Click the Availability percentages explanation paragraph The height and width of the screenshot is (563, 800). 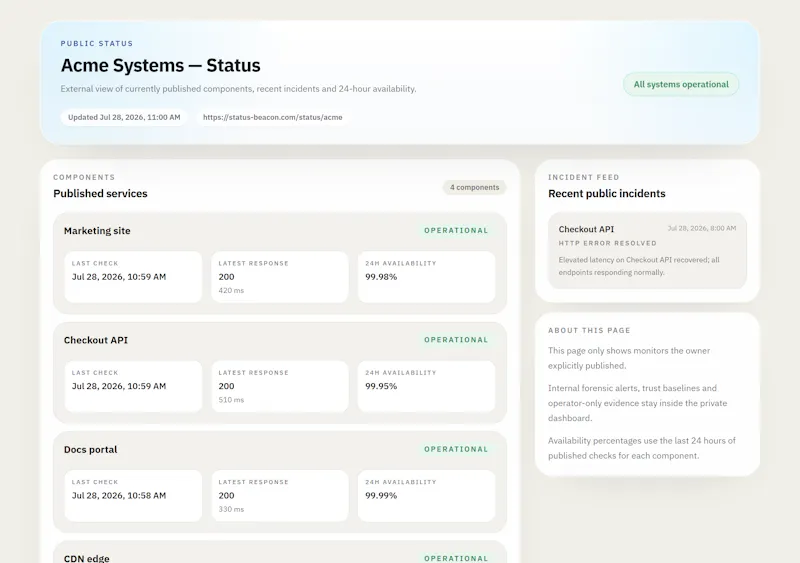(x=642, y=448)
